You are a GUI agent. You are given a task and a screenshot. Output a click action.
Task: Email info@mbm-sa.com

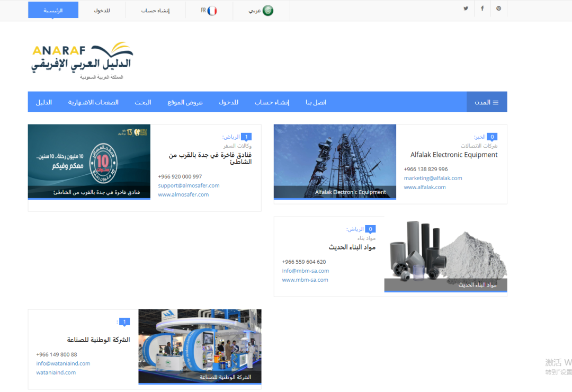pyautogui.click(x=306, y=271)
